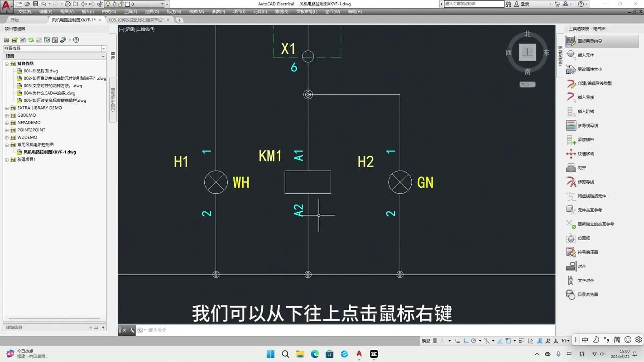Click the 位置框 tool icon
Screen dimensions: 644x362
(571, 238)
